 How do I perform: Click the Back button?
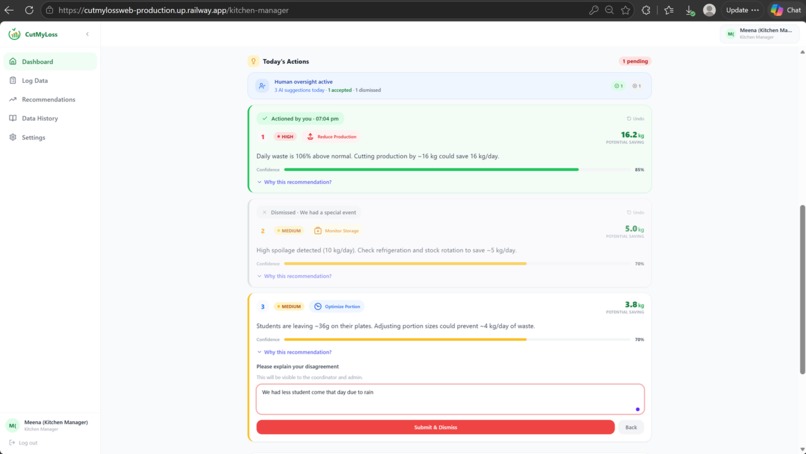click(x=631, y=427)
